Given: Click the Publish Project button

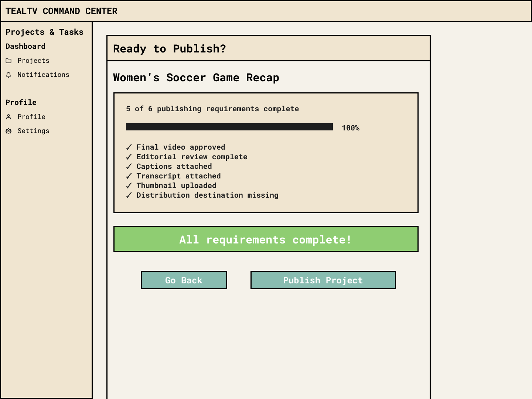Looking at the screenshot, I should coord(323,280).
